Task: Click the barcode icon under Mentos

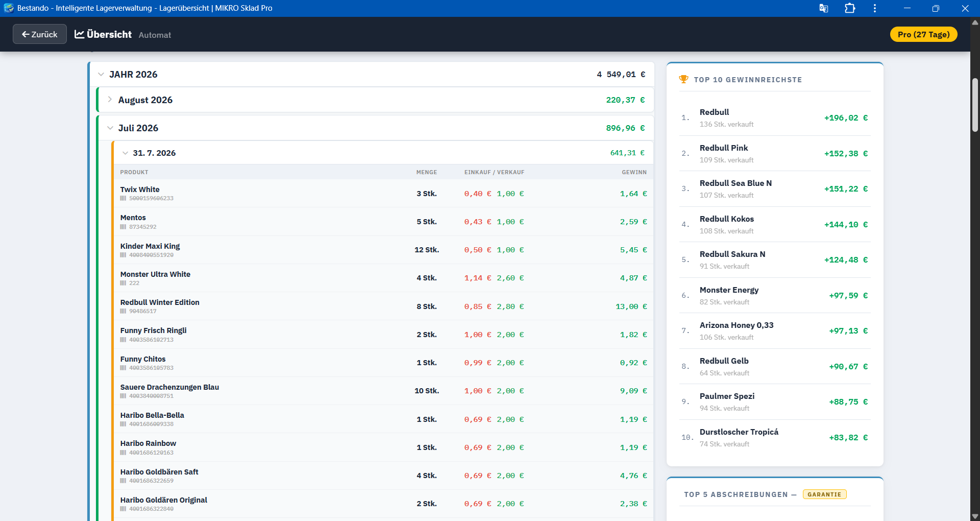Action: click(123, 227)
